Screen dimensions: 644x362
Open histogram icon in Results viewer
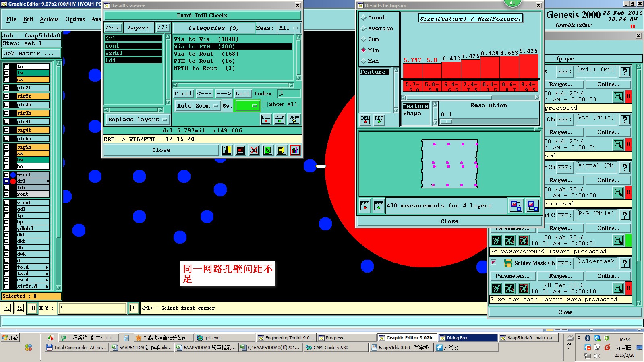coord(295,150)
